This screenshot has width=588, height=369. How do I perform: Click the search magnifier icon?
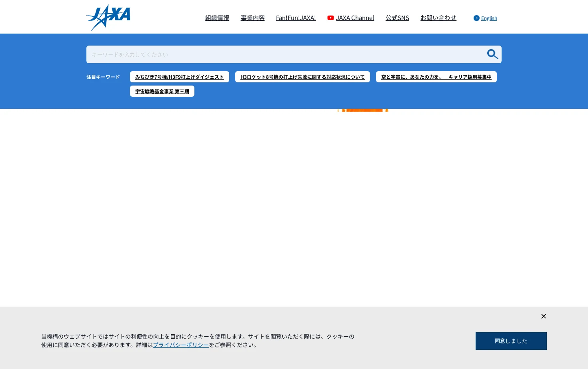pyautogui.click(x=492, y=54)
